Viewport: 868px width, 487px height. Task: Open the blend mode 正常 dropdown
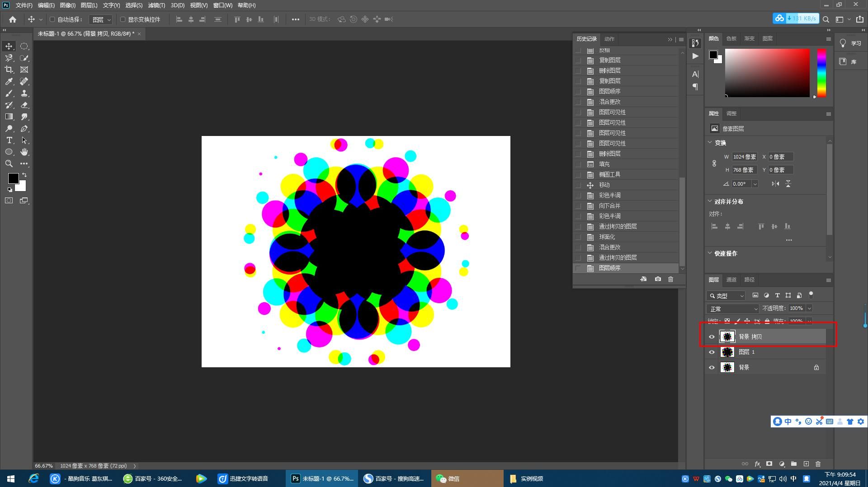point(732,309)
